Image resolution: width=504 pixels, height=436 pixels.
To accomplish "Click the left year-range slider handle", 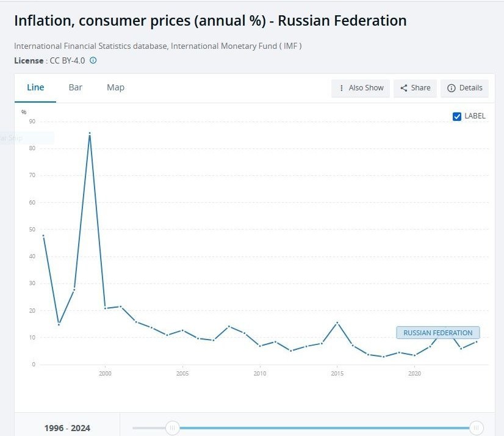I will 173,428.
